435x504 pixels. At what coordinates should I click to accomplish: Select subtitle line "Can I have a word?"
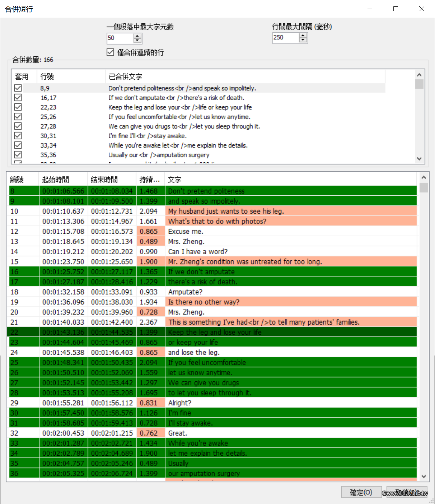(x=212, y=251)
